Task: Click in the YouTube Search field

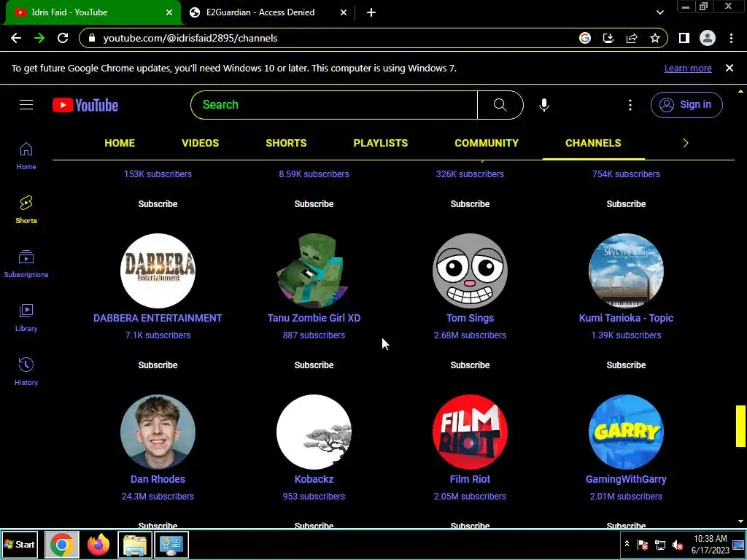Action: point(334,105)
